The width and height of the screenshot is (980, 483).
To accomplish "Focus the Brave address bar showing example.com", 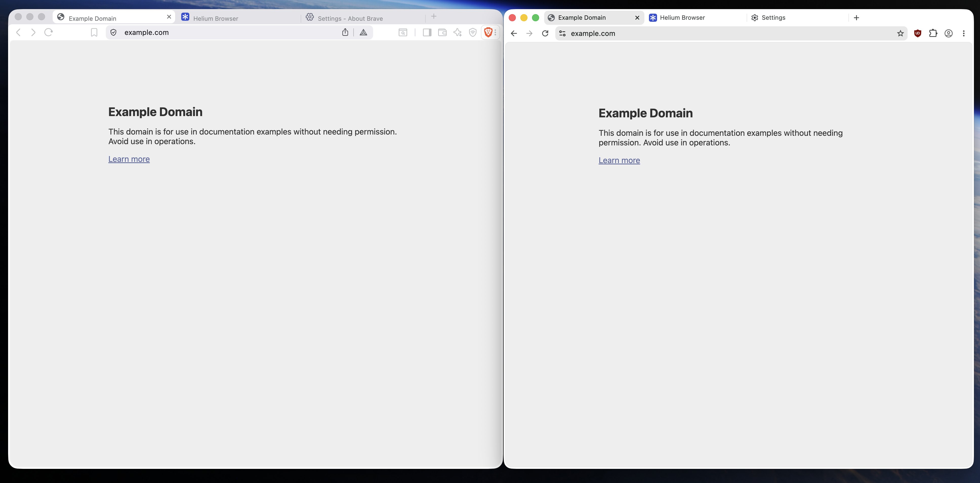I will click(x=239, y=33).
